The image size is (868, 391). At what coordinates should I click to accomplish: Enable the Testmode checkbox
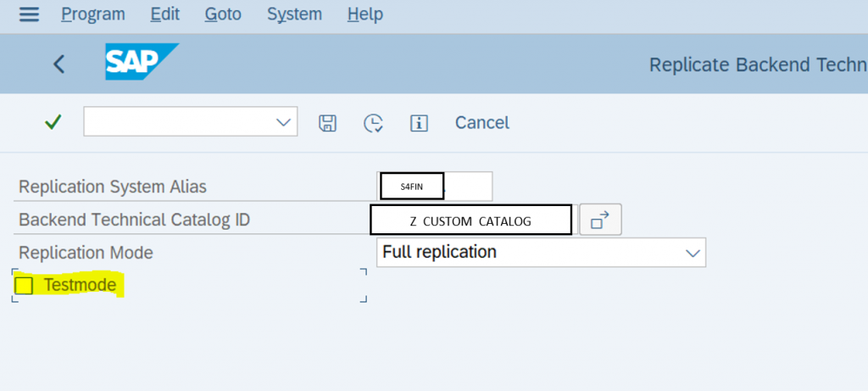[x=23, y=286]
